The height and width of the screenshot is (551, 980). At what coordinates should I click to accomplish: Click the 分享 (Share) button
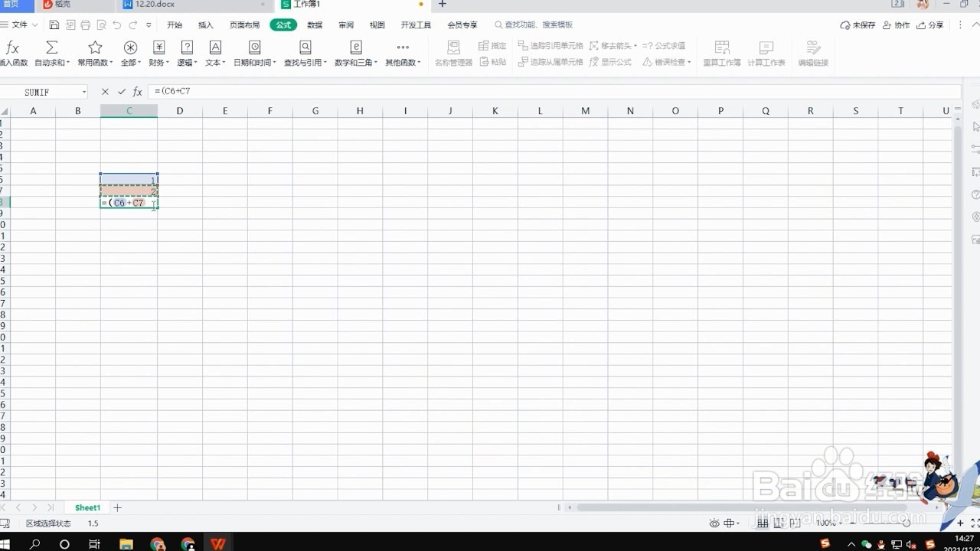[x=930, y=25]
